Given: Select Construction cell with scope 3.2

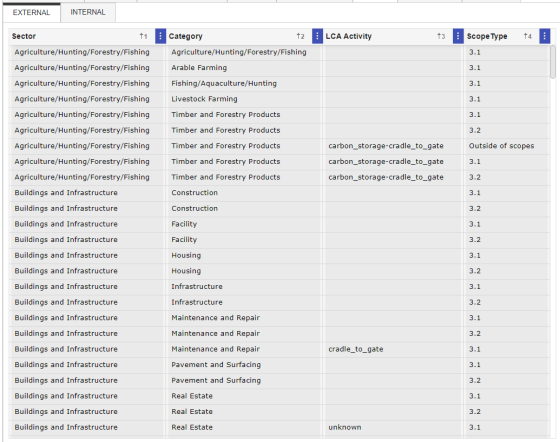Looking at the screenshot, I should coord(244,209).
